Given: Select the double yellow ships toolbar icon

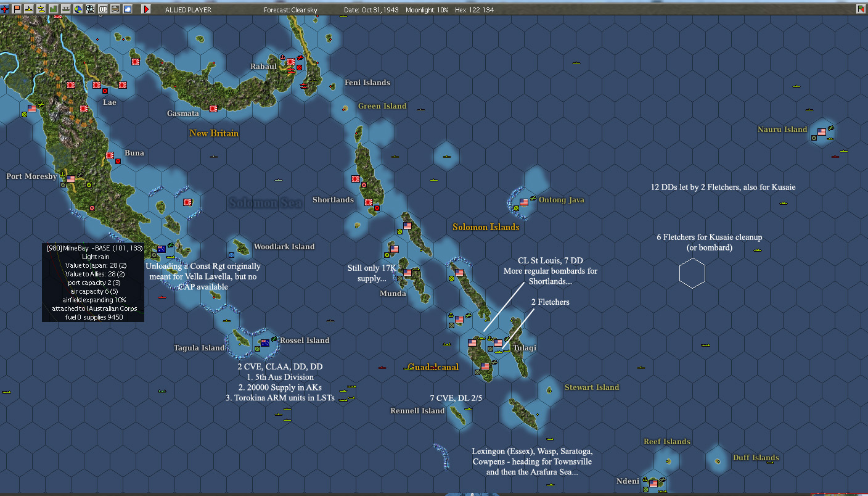Looking at the screenshot, I should 41,9.
